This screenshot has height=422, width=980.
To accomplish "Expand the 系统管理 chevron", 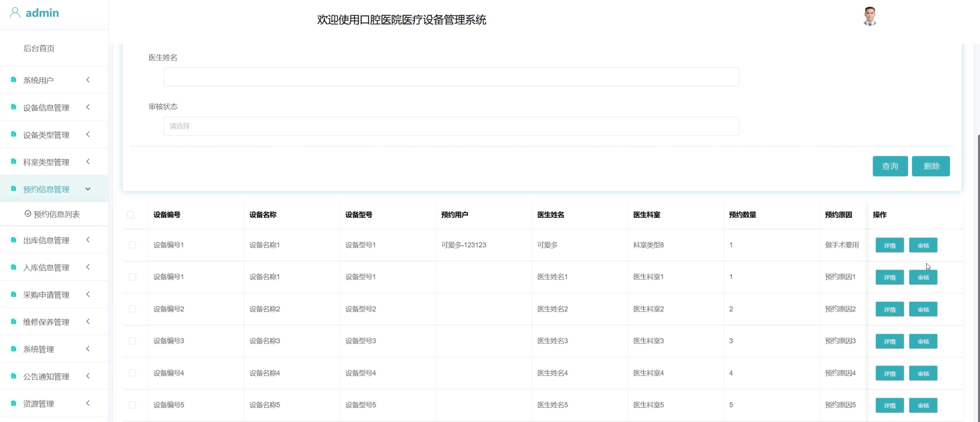I will click(88, 349).
